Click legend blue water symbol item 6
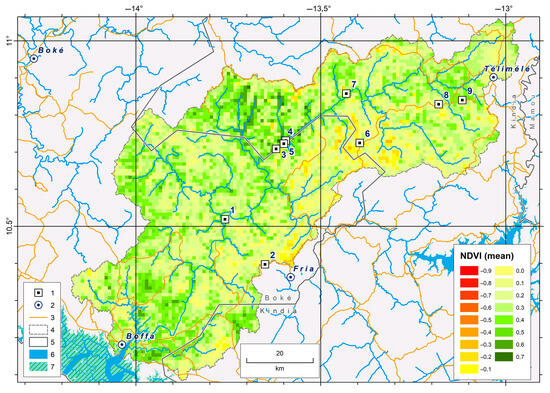Viewport: 550px width, 393px height. (x=38, y=354)
